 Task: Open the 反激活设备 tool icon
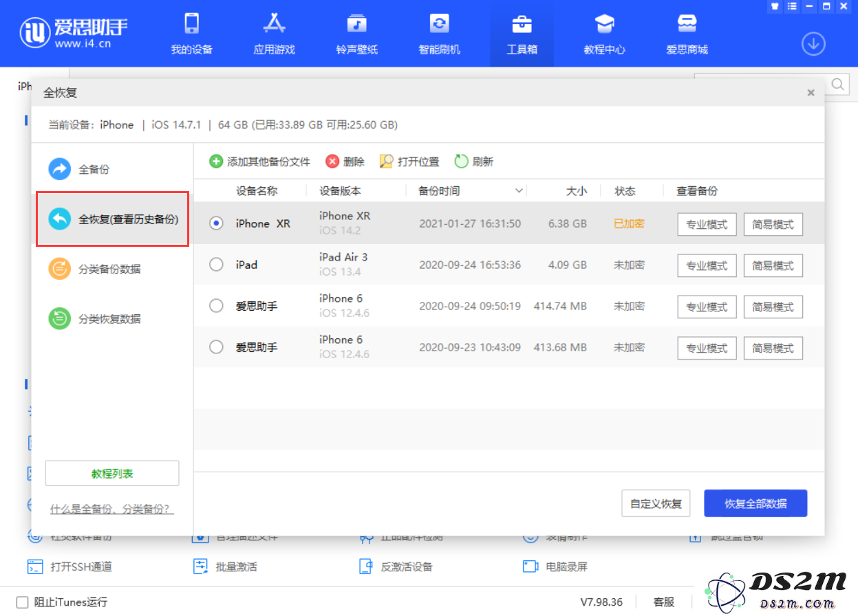click(x=365, y=567)
